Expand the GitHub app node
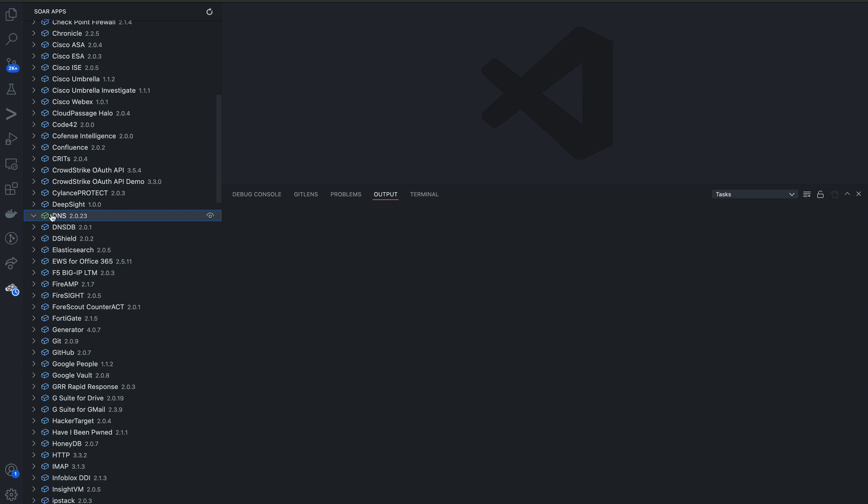This screenshot has width=868, height=504. pyautogui.click(x=34, y=352)
